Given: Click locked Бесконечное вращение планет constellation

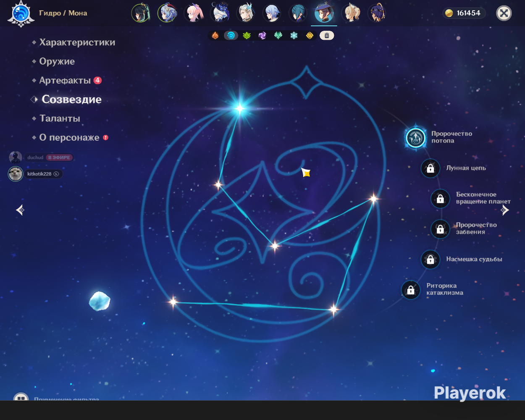Looking at the screenshot, I should coord(440,199).
